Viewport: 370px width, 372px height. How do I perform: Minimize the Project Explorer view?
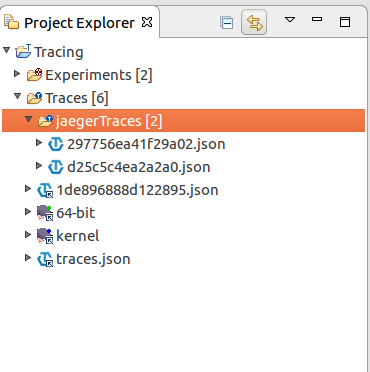tap(317, 20)
